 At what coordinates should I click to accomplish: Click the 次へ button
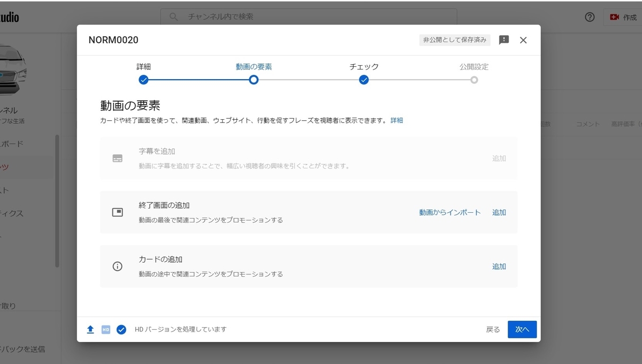tap(522, 329)
